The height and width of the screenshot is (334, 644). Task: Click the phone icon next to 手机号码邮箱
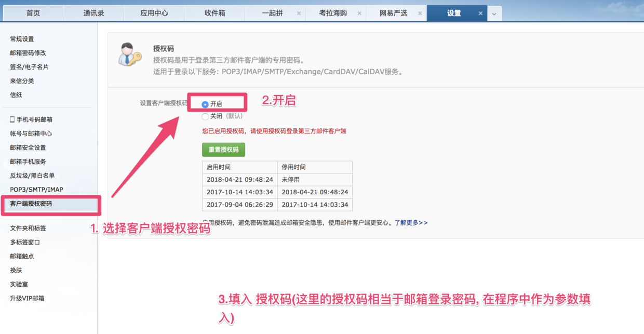[x=11, y=119]
